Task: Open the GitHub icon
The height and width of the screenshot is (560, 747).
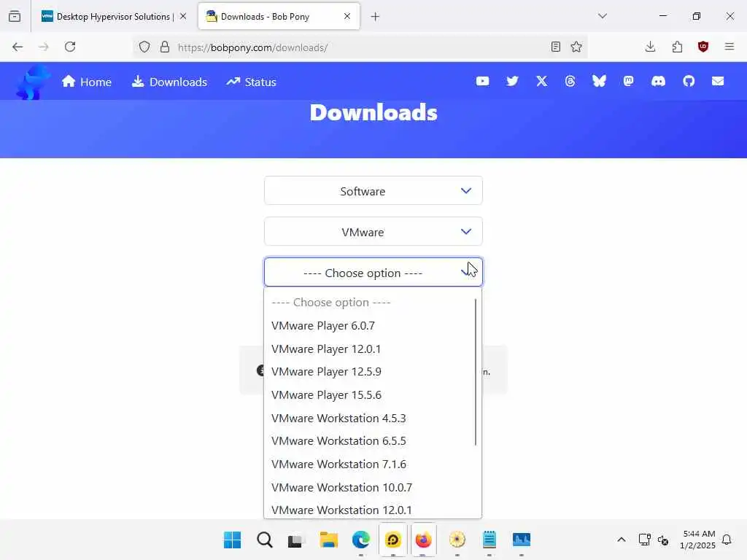Action: pos(689,82)
